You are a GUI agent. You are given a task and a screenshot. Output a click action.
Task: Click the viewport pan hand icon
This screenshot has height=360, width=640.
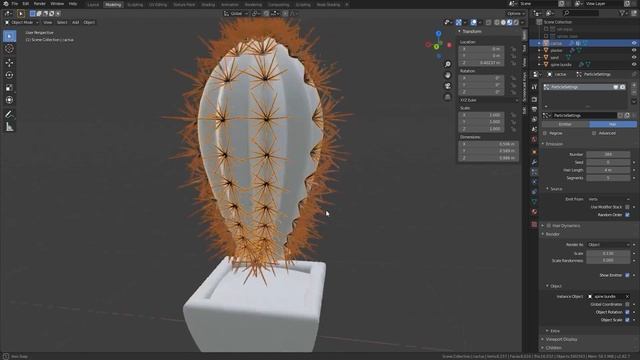tap(448, 75)
